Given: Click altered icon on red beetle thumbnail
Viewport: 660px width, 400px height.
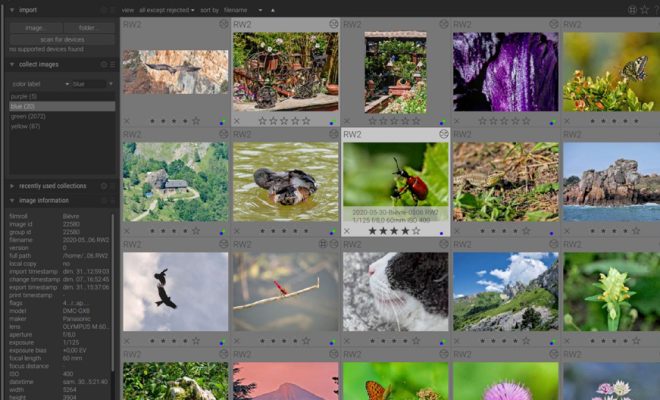Looking at the screenshot, I should [x=444, y=134].
